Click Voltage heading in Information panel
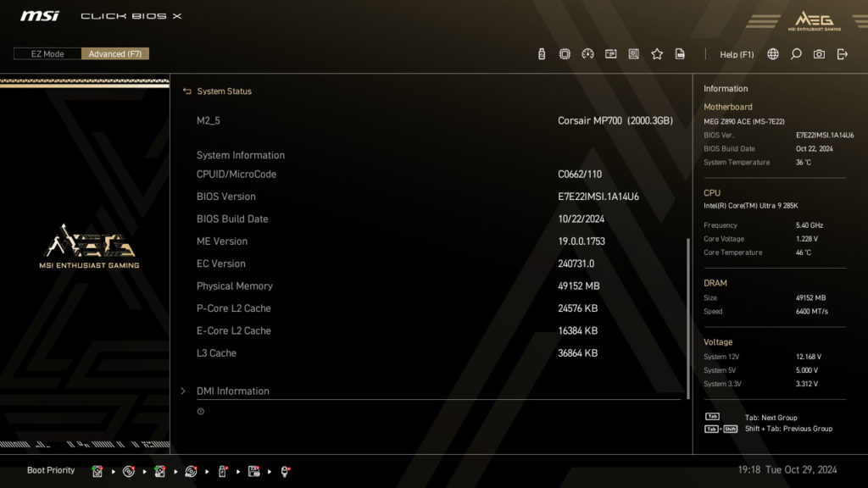Image resolution: width=868 pixels, height=488 pixels. click(718, 342)
